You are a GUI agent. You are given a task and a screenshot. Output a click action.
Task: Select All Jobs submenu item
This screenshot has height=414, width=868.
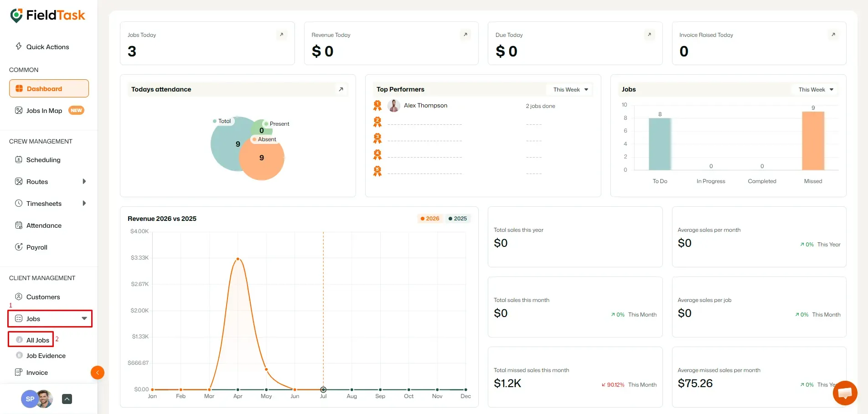point(38,340)
